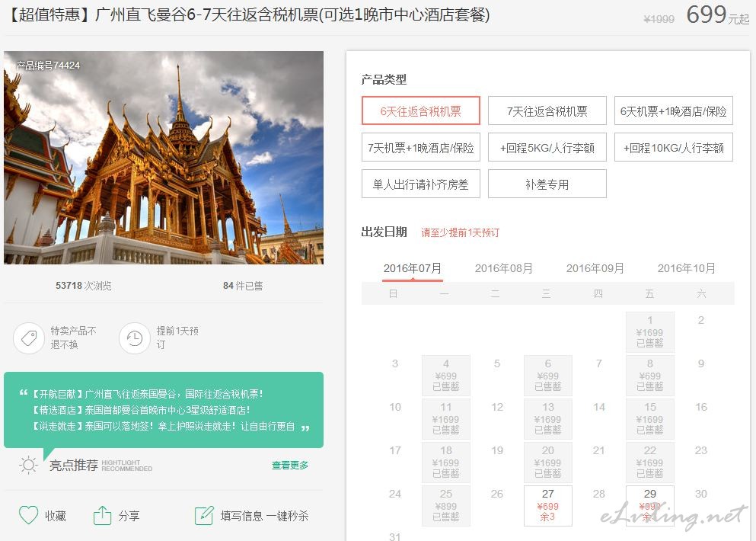
Task: Click sold-out July 25 cell ¥899
Action: pyautogui.click(x=446, y=505)
